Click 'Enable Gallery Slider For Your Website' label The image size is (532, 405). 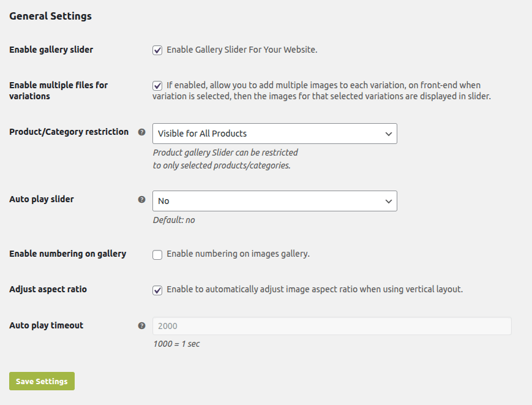point(242,50)
